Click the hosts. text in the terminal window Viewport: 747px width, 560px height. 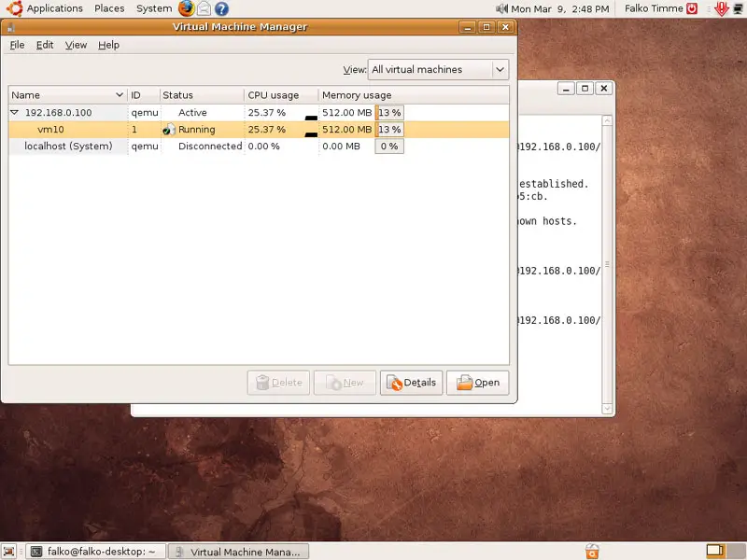pyautogui.click(x=559, y=221)
